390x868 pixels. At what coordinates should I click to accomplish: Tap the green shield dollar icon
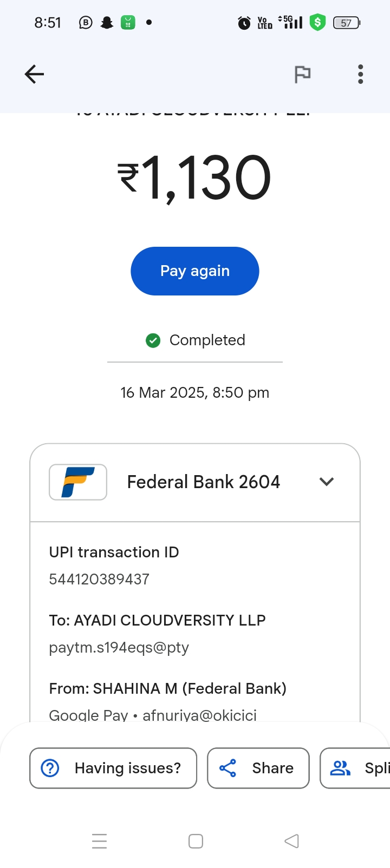[317, 23]
